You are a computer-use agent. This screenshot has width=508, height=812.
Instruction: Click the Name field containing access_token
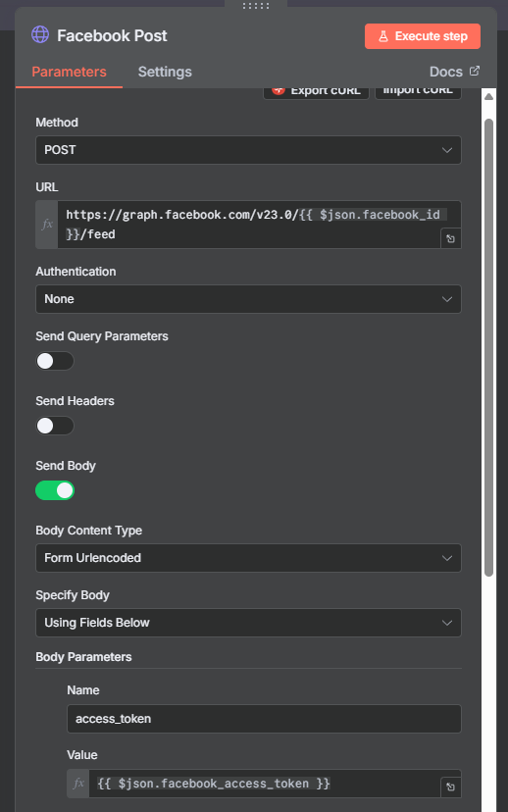[264, 719]
